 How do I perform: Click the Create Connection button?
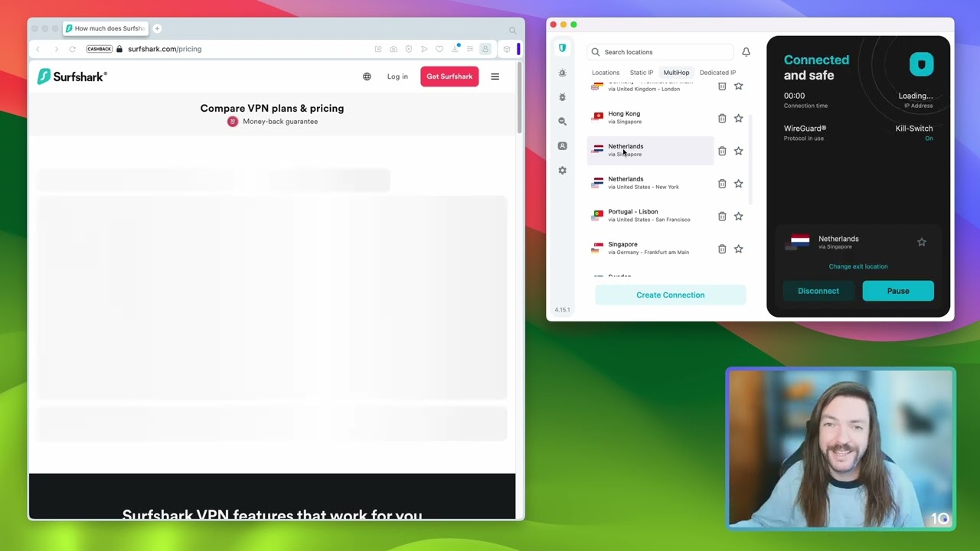670,295
